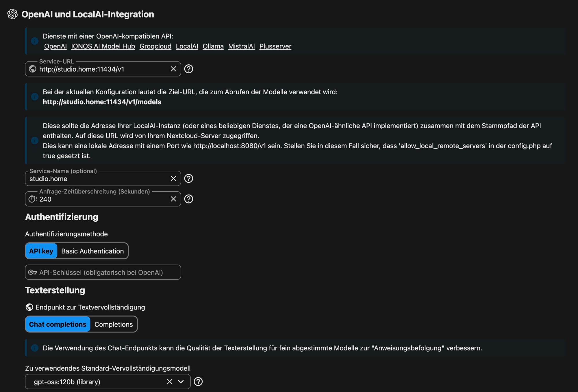Open the Ollama service link
Screen dimensions: 578x392
tap(213, 46)
